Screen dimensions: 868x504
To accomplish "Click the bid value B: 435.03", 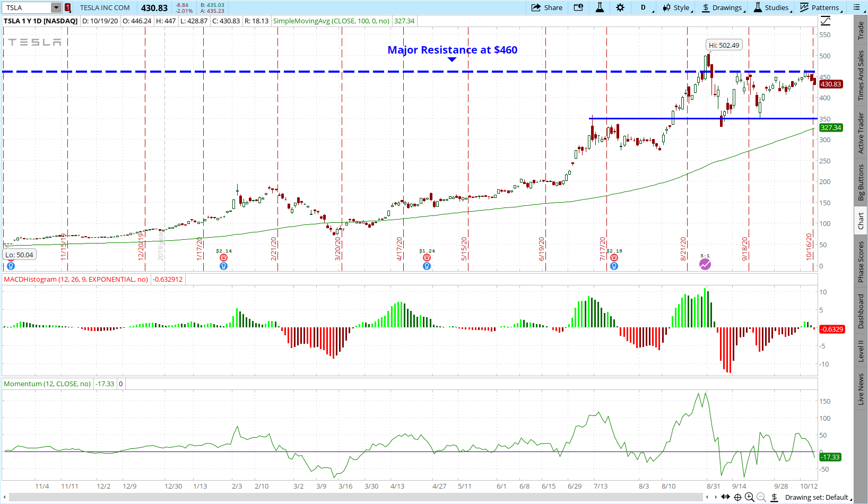I will pos(212,5).
